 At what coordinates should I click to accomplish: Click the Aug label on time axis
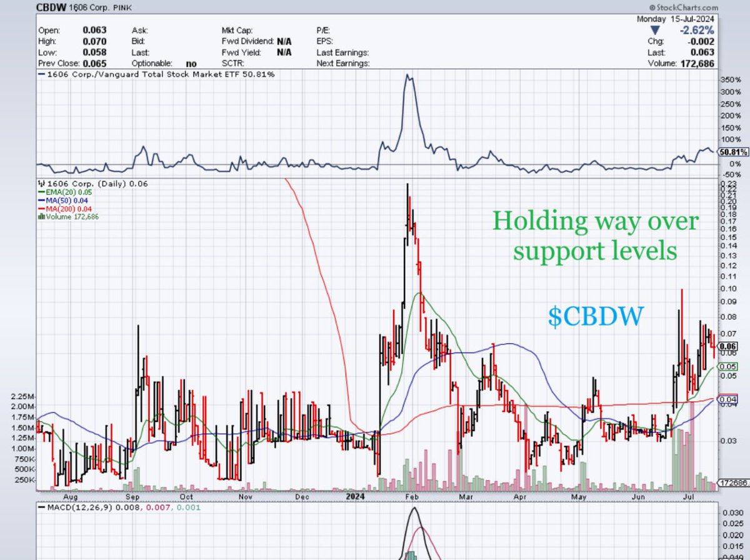(71, 497)
